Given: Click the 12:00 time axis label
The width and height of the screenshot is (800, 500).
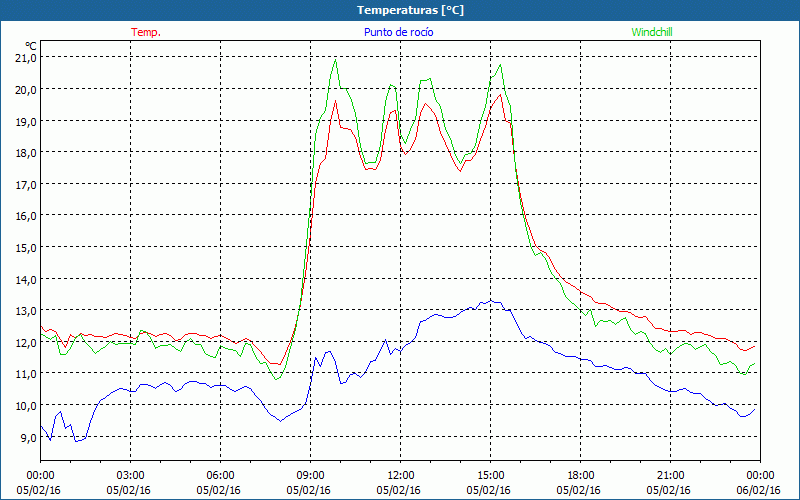Looking at the screenshot, I should [401, 476].
